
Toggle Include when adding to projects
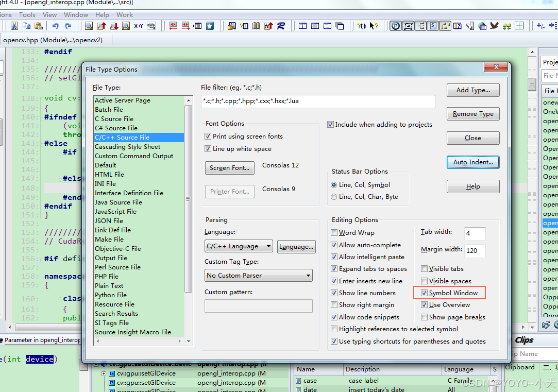click(331, 125)
